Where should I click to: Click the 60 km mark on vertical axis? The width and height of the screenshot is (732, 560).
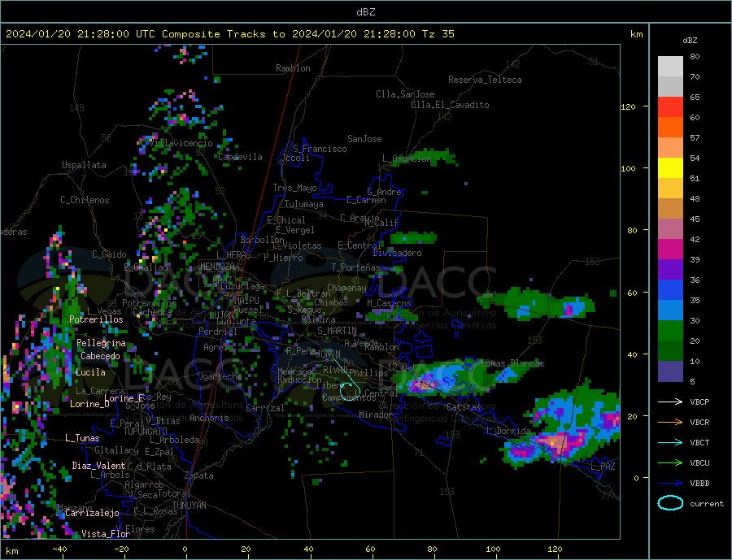click(632, 293)
